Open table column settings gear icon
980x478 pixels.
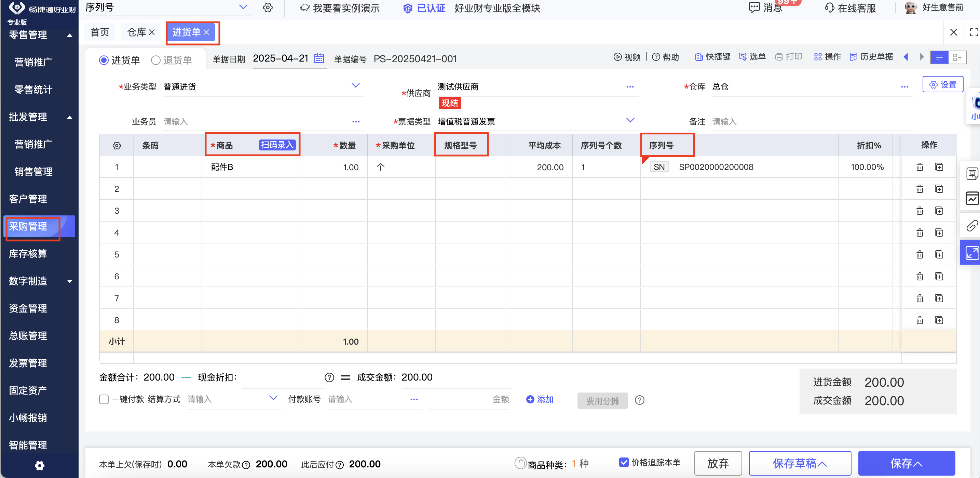(x=117, y=145)
